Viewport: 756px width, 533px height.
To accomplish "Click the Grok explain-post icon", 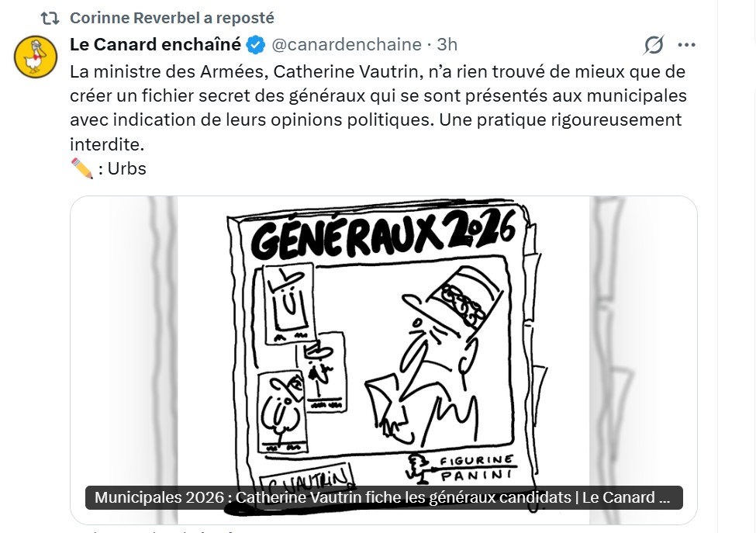I will (654, 45).
